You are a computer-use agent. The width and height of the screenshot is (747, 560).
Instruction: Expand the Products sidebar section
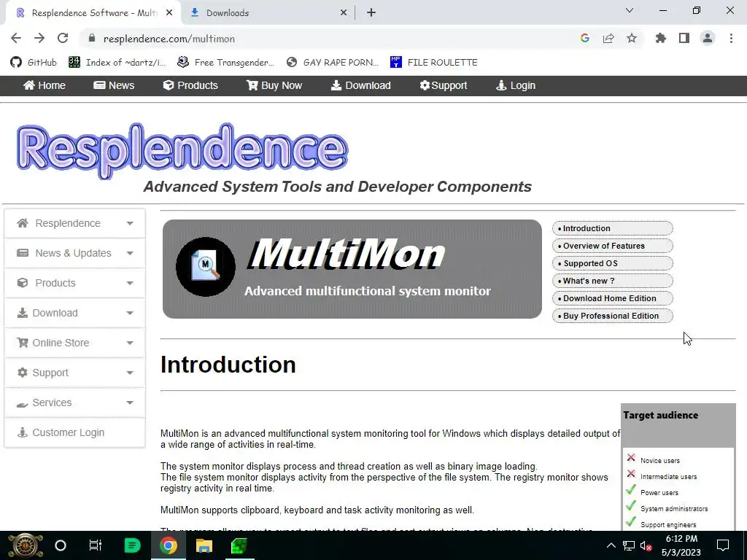pyautogui.click(x=75, y=283)
